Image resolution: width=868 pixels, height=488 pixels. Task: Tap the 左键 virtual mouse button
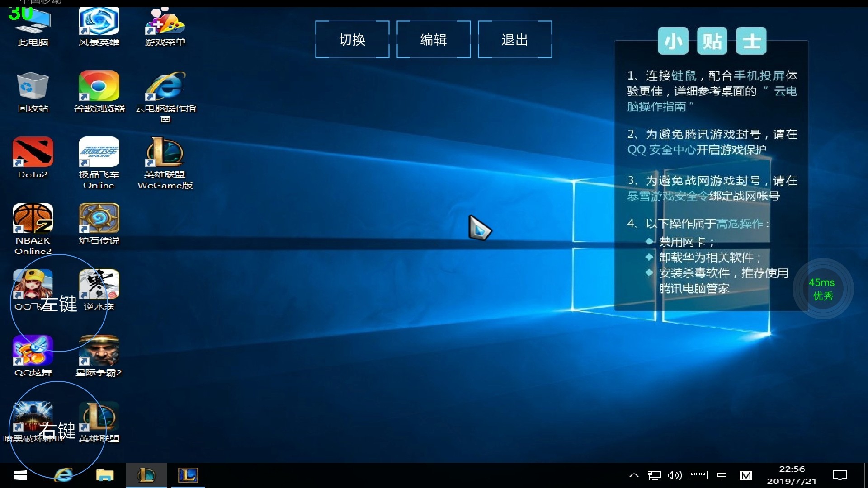59,303
